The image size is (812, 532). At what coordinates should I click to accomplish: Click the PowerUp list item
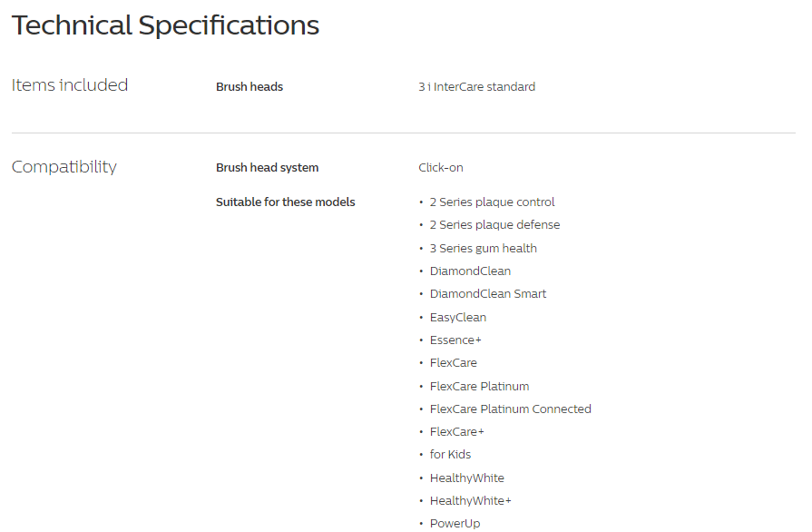pos(455,523)
